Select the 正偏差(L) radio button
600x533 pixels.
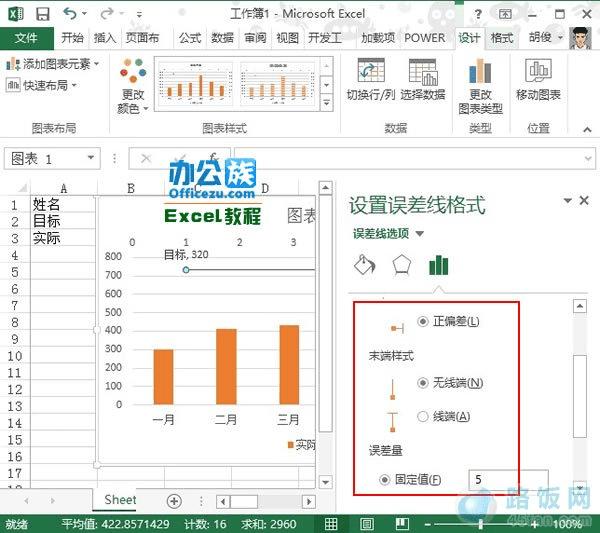coord(423,321)
